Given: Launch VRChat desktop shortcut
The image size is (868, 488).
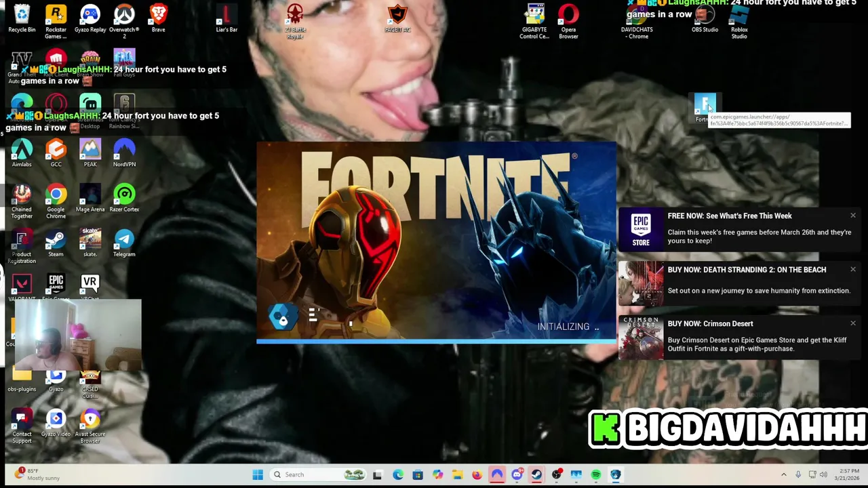Looking at the screenshot, I should 90,287.
